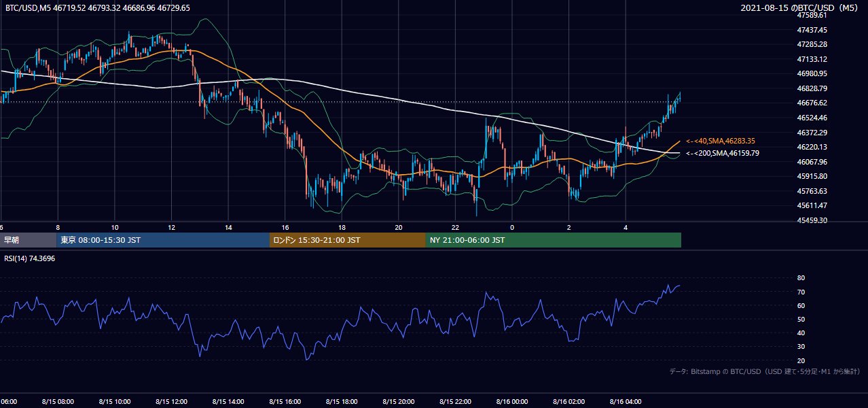Viewport: 868px width, 408px height.
Task: Click the price axis label 45763.63
Action: pyautogui.click(x=812, y=191)
